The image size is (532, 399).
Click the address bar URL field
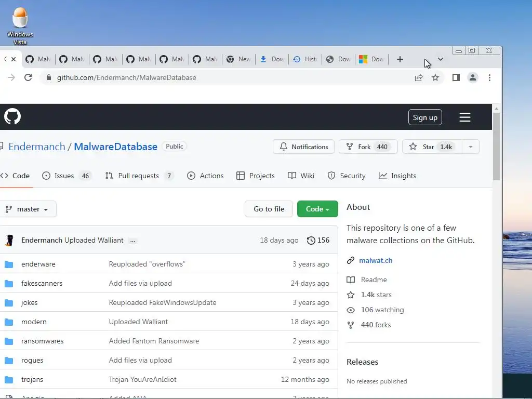pyautogui.click(x=224, y=78)
